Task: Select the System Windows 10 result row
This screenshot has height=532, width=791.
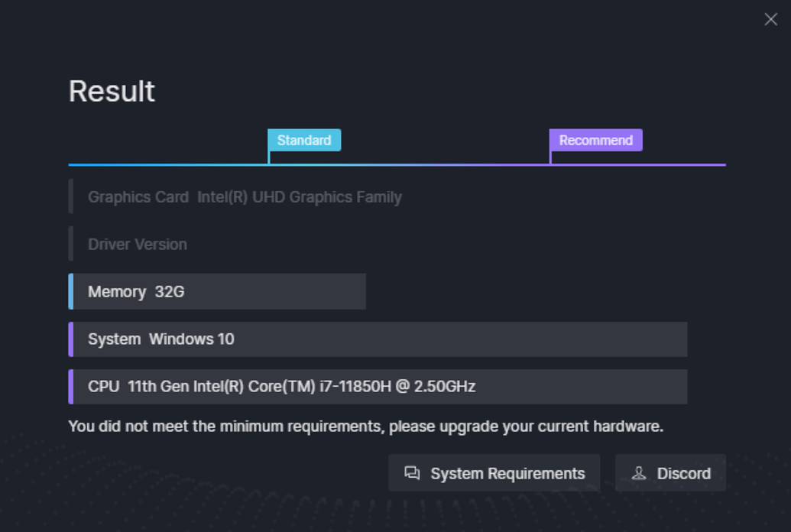Action: click(378, 339)
